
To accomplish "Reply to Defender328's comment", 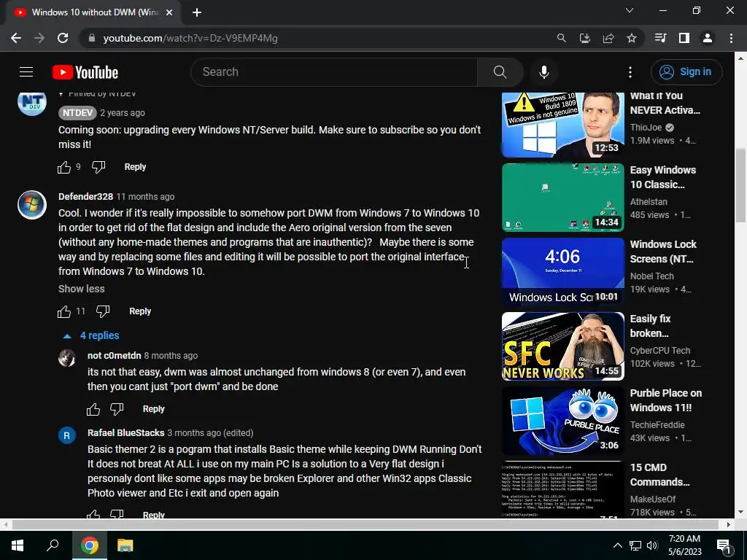I will (140, 311).
